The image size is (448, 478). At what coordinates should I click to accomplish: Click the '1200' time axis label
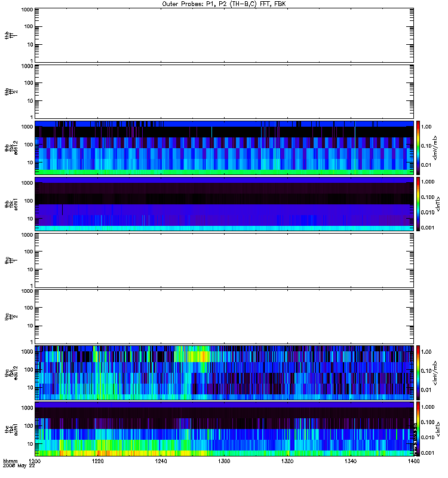click(x=35, y=461)
